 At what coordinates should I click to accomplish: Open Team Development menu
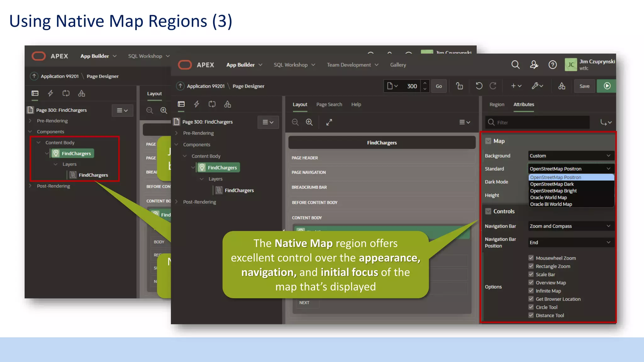point(353,65)
